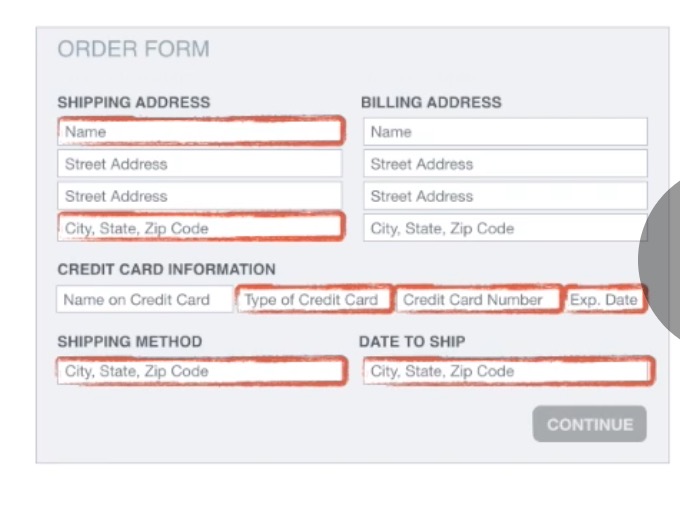Select the second shipping Street Address field
The image size is (680, 516).
point(200,196)
